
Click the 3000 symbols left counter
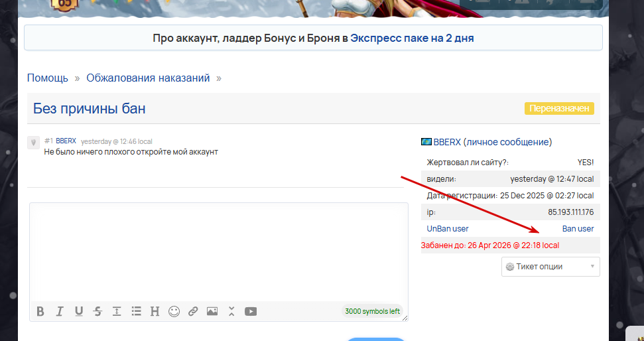pyautogui.click(x=372, y=311)
